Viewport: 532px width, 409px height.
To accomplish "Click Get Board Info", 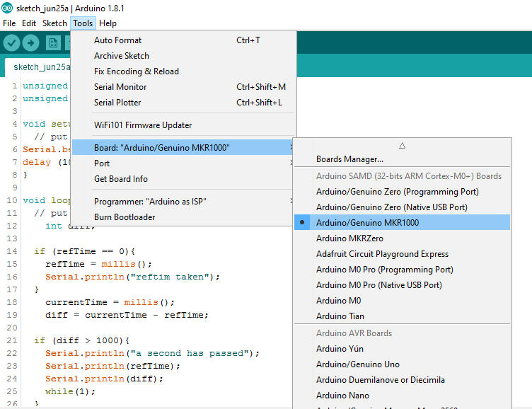I will (121, 179).
